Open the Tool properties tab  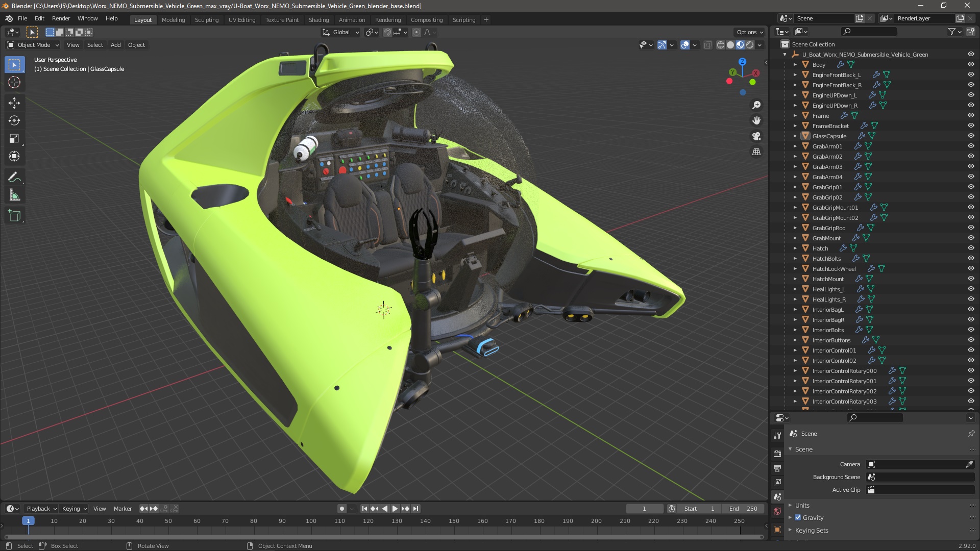coord(777,435)
